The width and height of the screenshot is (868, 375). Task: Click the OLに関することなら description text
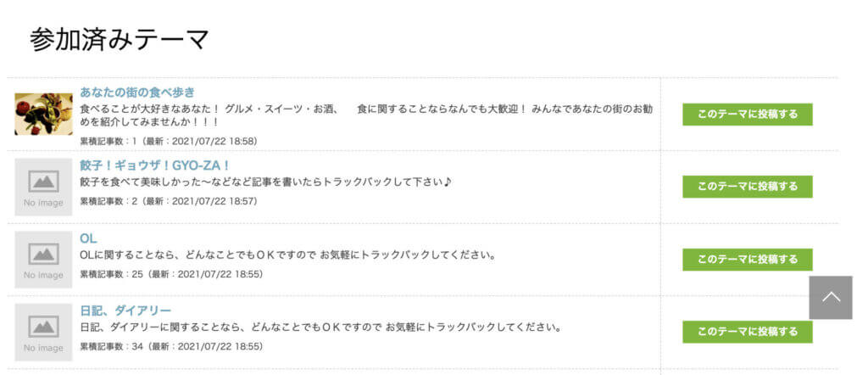pos(287,255)
